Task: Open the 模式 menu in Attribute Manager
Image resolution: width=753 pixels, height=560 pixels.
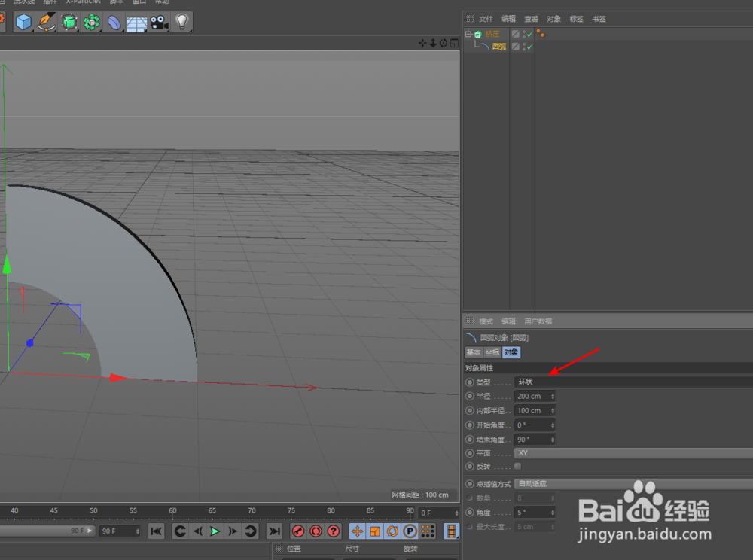Action: pos(486,321)
